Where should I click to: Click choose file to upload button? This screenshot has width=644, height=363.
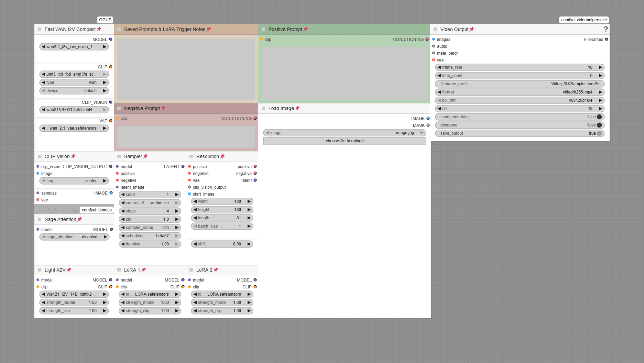(x=345, y=141)
